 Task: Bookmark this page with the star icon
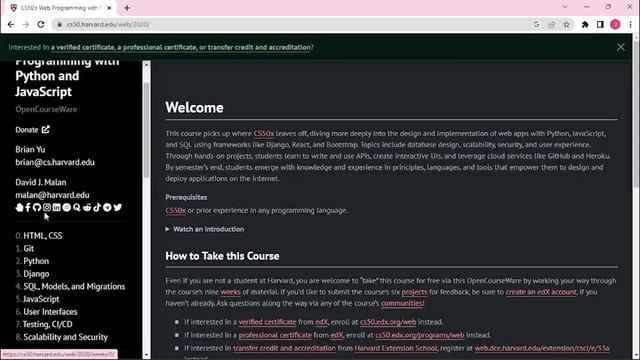tap(567, 24)
